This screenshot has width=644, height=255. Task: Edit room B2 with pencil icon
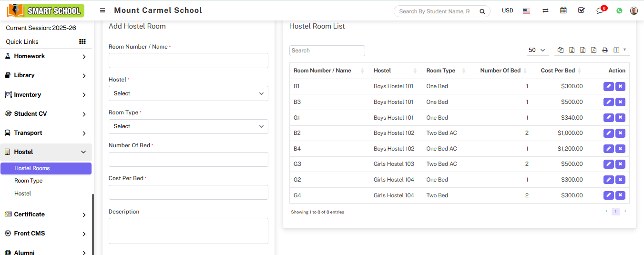[608, 133]
